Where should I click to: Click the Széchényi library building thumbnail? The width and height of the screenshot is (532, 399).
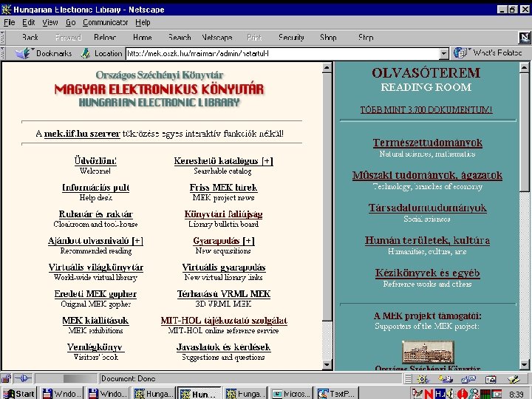pos(428,352)
